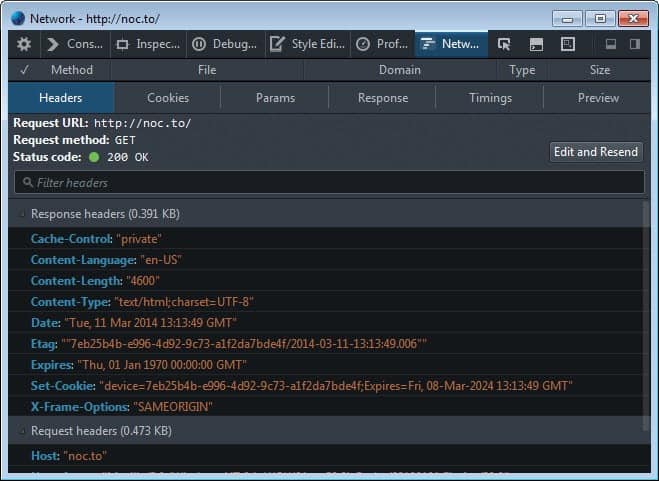Screen dimensions: 659x481
Task: Dock toolbox to bottom of window
Action: (x=611, y=44)
